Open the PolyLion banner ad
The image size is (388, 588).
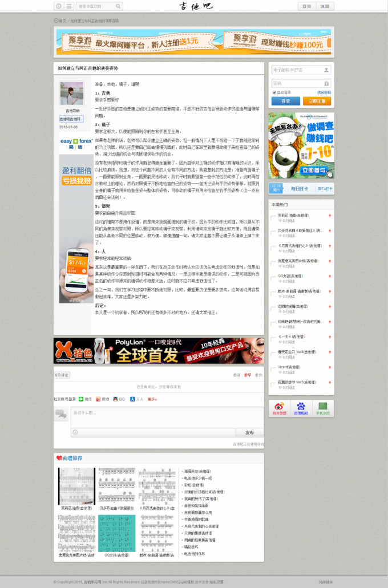(159, 351)
